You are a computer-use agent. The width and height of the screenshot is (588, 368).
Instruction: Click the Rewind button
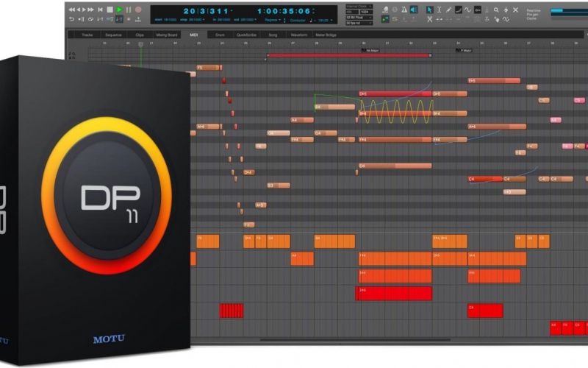click(x=71, y=10)
